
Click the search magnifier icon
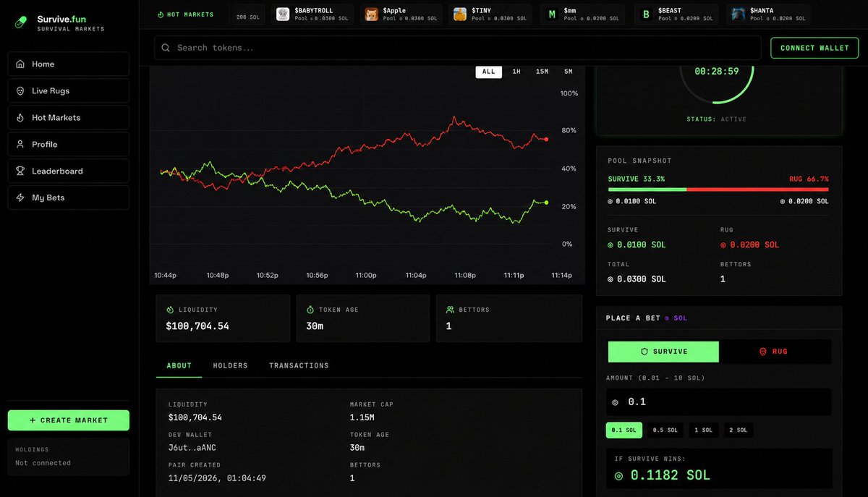pos(166,48)
